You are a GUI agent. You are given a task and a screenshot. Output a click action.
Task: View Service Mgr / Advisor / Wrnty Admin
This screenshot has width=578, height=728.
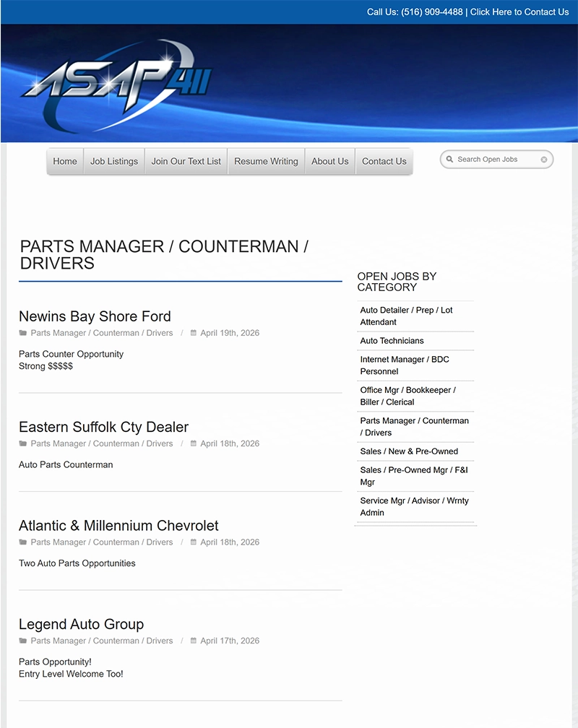click(415, 506)
